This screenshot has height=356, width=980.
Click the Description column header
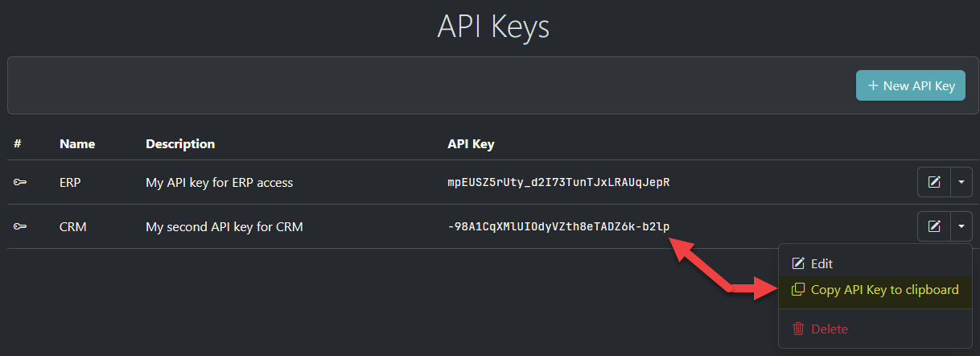180,144
